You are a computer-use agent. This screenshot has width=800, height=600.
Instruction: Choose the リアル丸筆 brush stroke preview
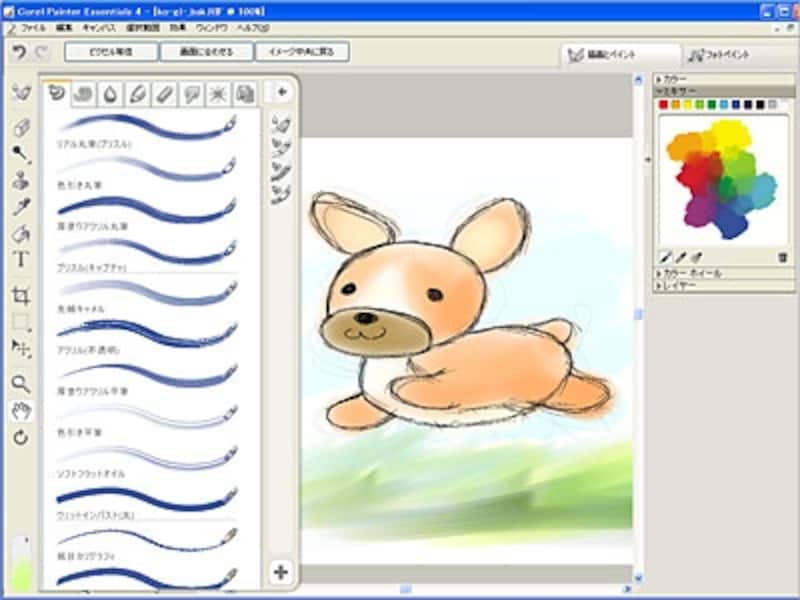coord(147,128)
